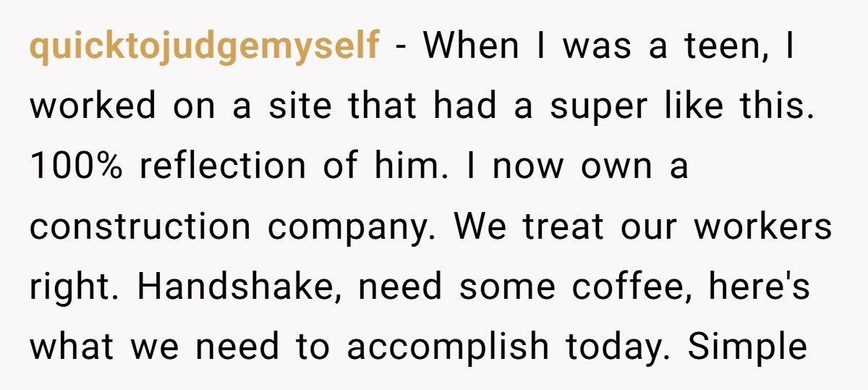868x390 pixels.
Task: Click the word "workers"
Action: point(762,227)
